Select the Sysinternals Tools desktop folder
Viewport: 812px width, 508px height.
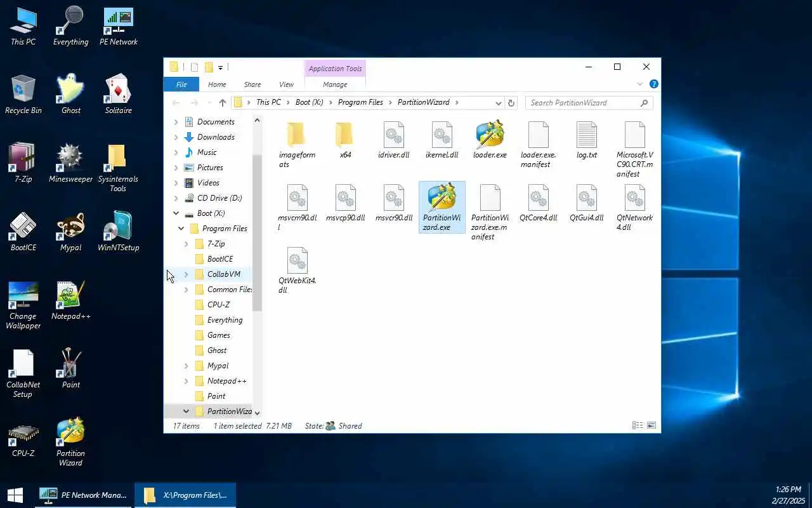(x=118, y=168)
